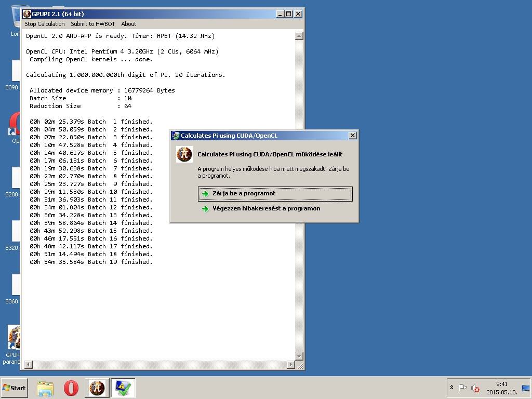Screen dimensions: 532x399
Task: Click the 'Reduction Size : 64' line
Action: 81,106
